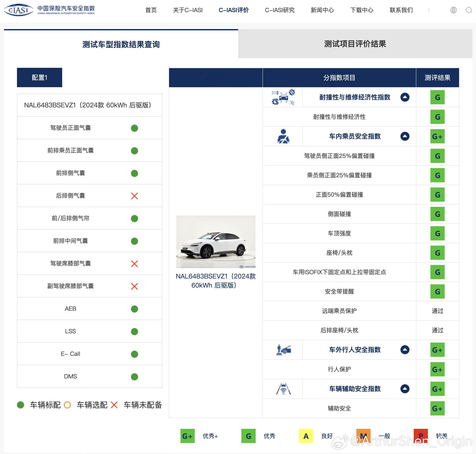The image size is (476, 454).
Task: Click green dot for 前排中间气囊
Action: click(x=134, y=241)
